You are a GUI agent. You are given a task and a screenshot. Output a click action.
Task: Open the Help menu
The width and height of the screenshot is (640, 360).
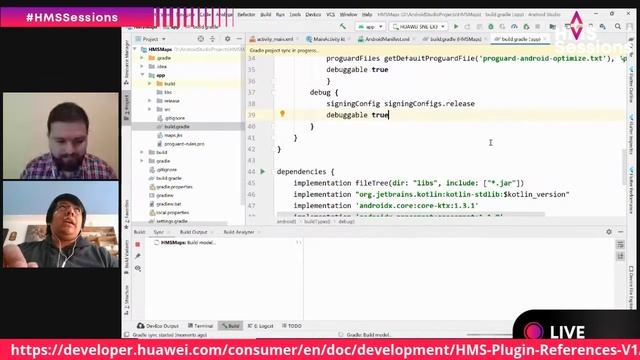click(x=367, y=14)
